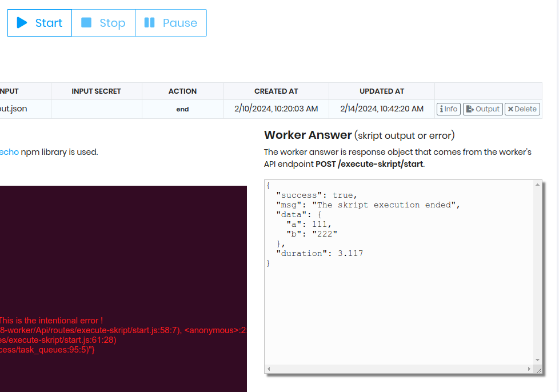Click the textarea scroll right arrow
This screenshot has width=559, height=392.
pyautogui.click(x=529, y=369)
